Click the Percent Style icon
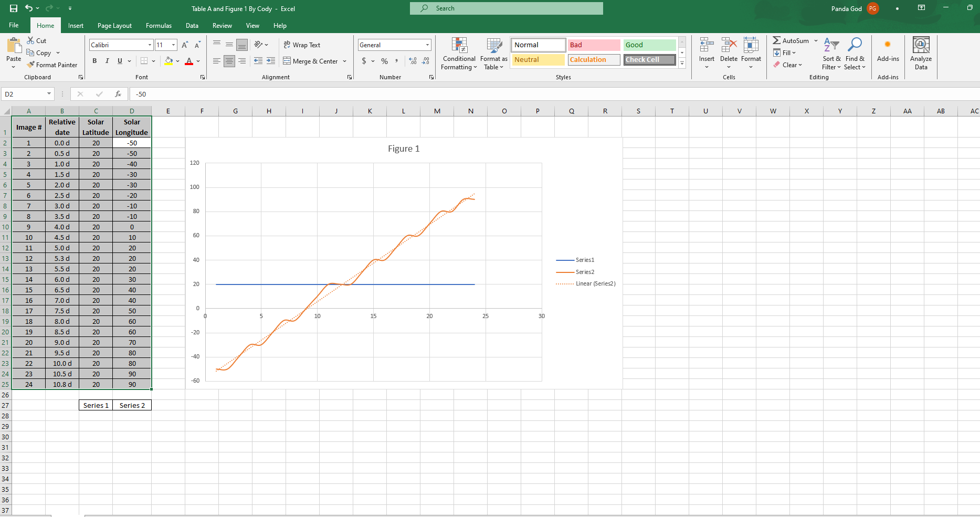 tap(384, 61)
